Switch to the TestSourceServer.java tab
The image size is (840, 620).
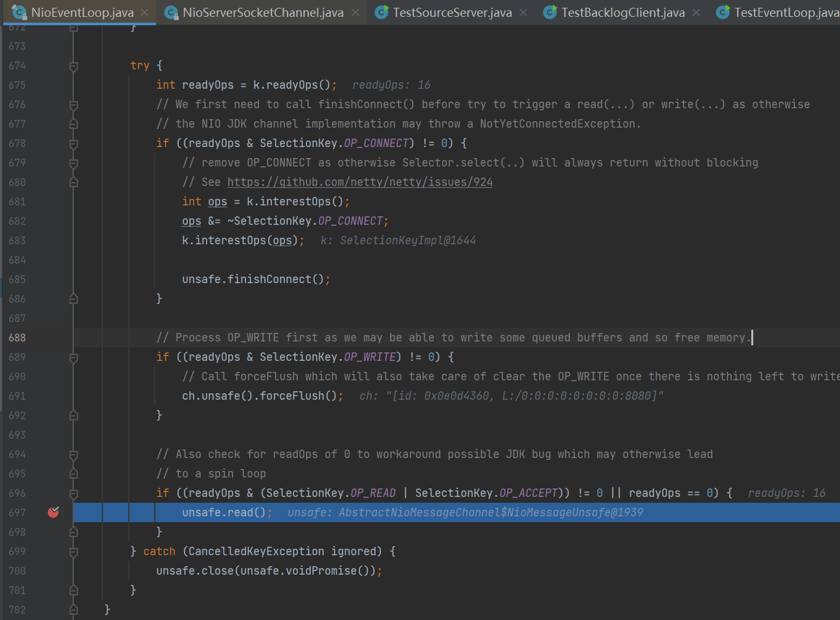[x=452, y=12]
